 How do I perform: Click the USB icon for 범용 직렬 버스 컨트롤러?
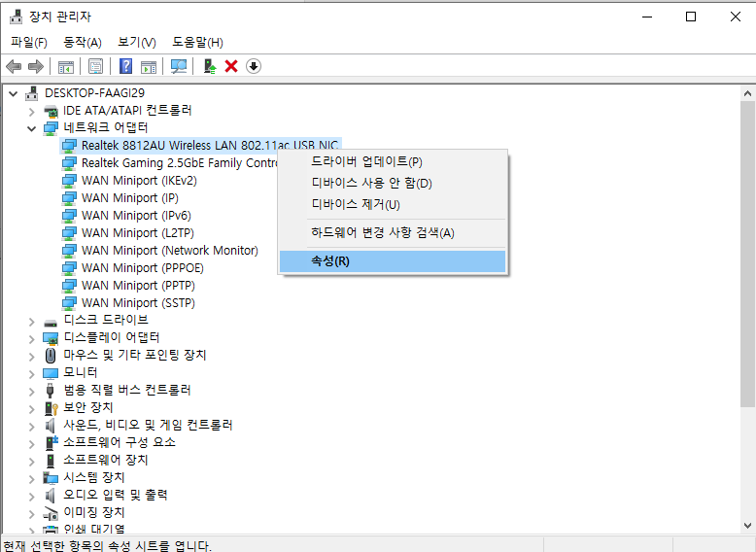tap(51, 390)
